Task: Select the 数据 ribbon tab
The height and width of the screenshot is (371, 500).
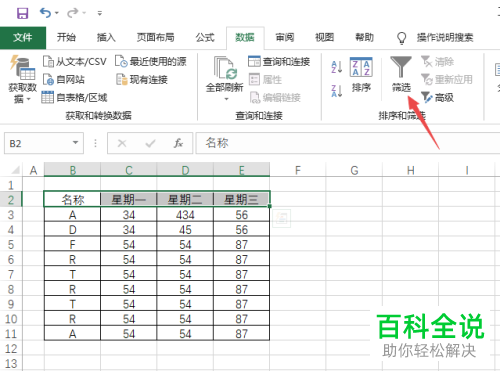Action: pyautogui.click(x=245, y=37)
